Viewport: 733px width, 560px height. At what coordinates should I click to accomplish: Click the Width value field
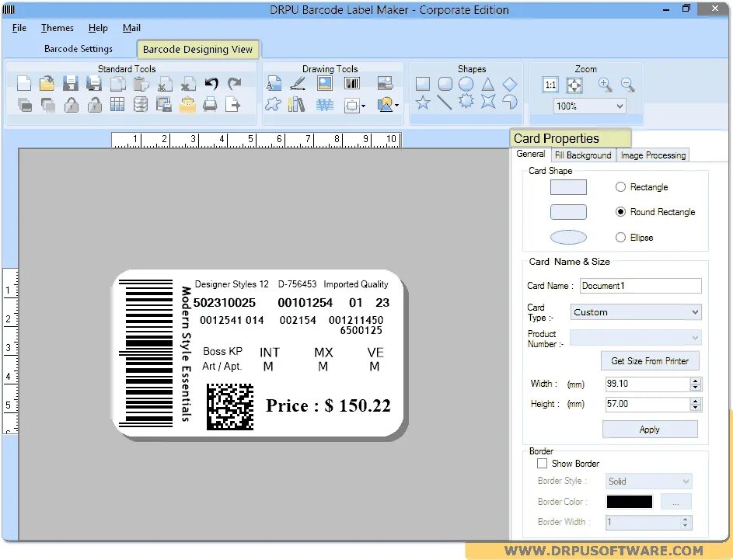pos(647,384)
